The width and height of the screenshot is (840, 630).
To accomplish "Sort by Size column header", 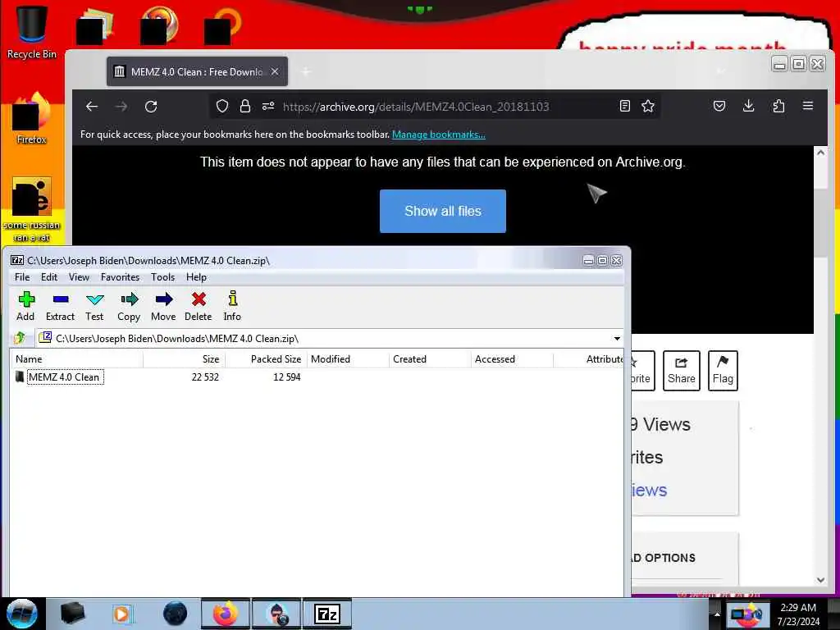I will click(x=185, y=359).
